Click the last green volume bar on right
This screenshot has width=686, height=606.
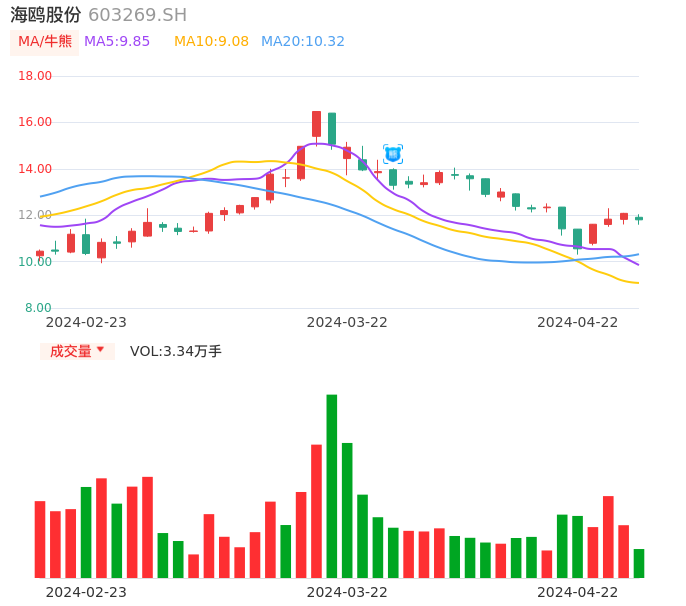[639, 564]
